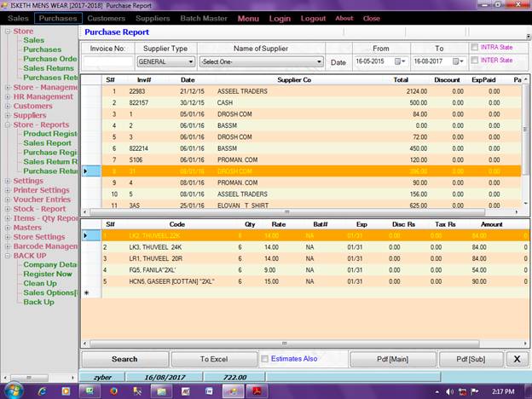This screenshot has width=532, height=399.
Task: Open the Batch Master menu
Action: pyautogui.click(x=203, y=18)
